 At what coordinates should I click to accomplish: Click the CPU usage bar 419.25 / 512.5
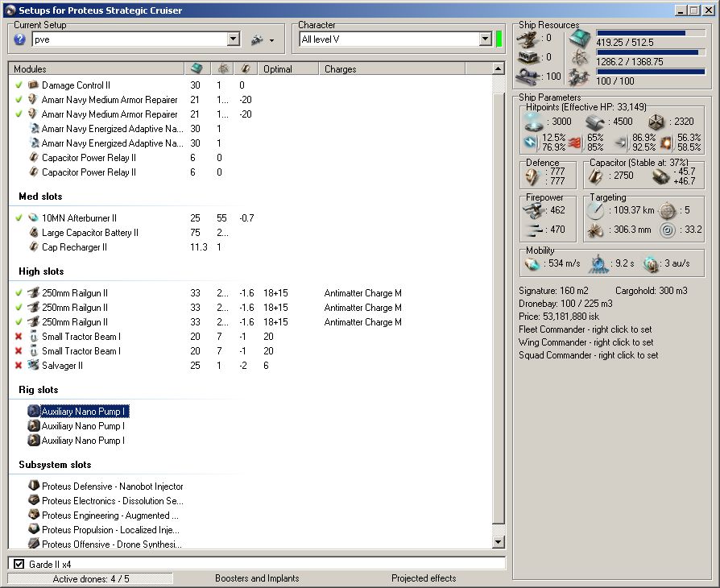(651, 33)
